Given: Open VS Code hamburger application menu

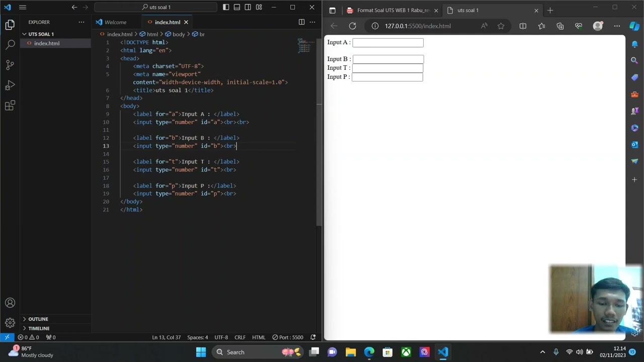Looking at the screenshot, I should point(23,7).
